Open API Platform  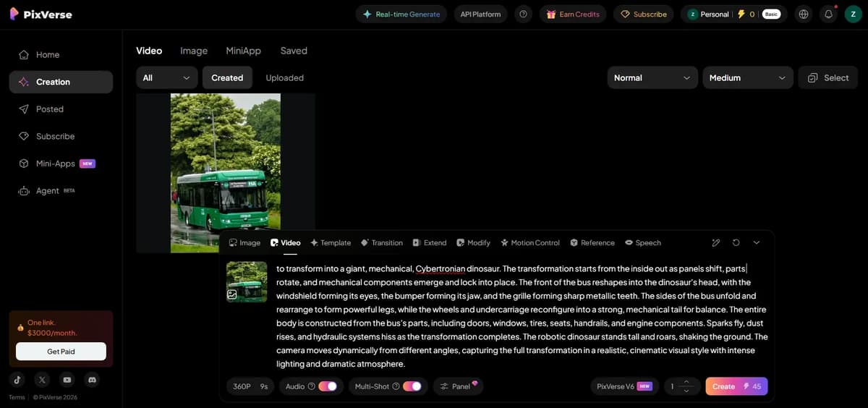point(481,14)
